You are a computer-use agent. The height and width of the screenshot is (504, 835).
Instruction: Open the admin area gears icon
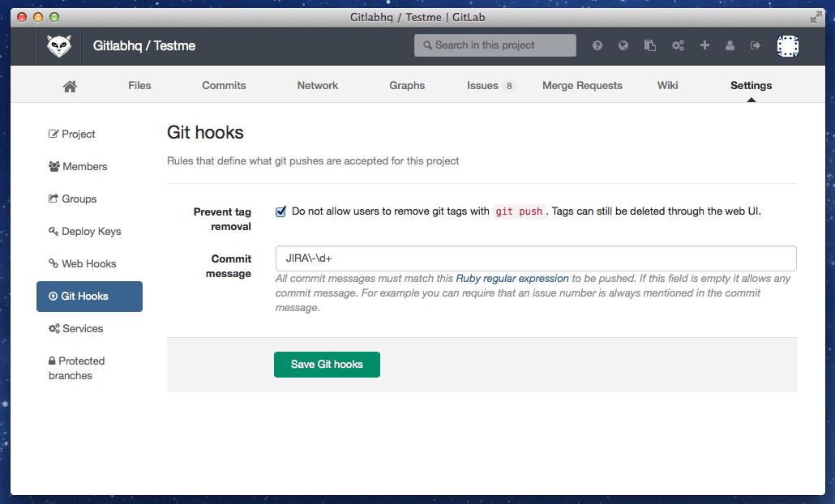(678, 45)
